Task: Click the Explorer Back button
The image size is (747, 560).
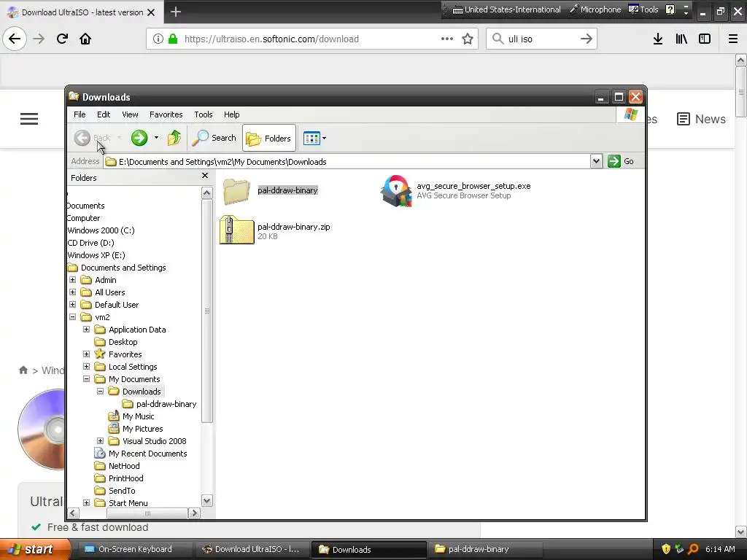Action: point(92,138)
